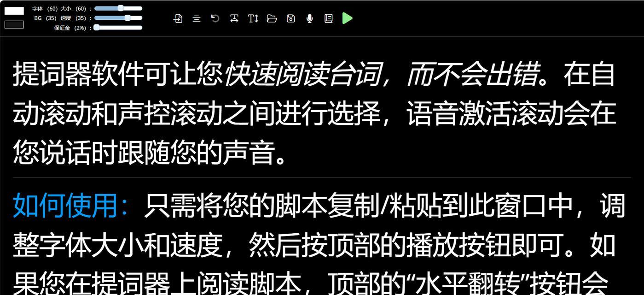Viewport: 644px width, 295px height.
Task: Select the black color swatch
Action: [14, 24]
